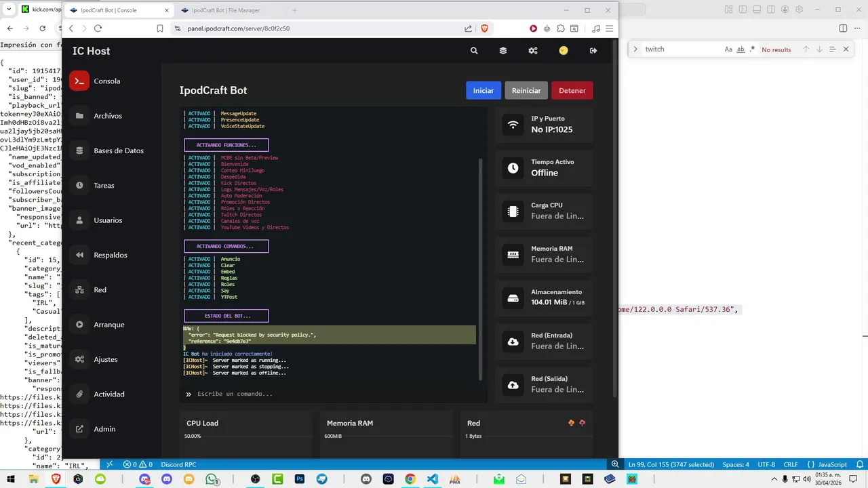868x488 pixels.
Task: Click the search magnifier in IC Host header
Action: point(474,51)
